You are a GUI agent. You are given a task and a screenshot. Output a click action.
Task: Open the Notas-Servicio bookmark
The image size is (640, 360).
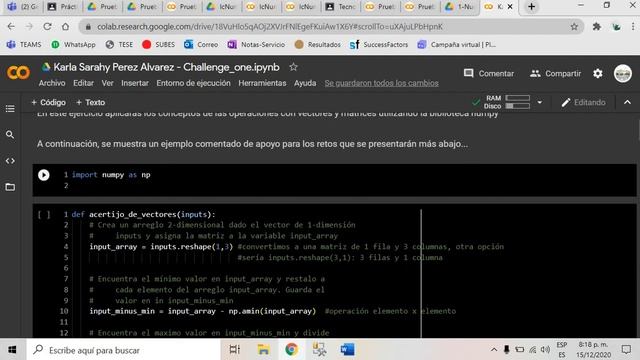click(x=256, y=44)
